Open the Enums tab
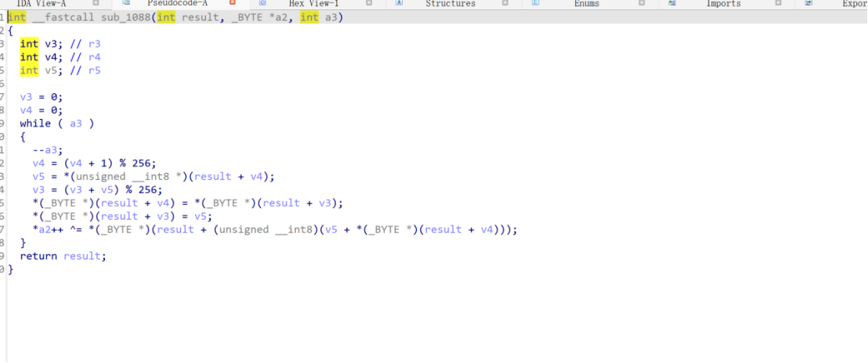The image size is (868, 363). [587, 3]
